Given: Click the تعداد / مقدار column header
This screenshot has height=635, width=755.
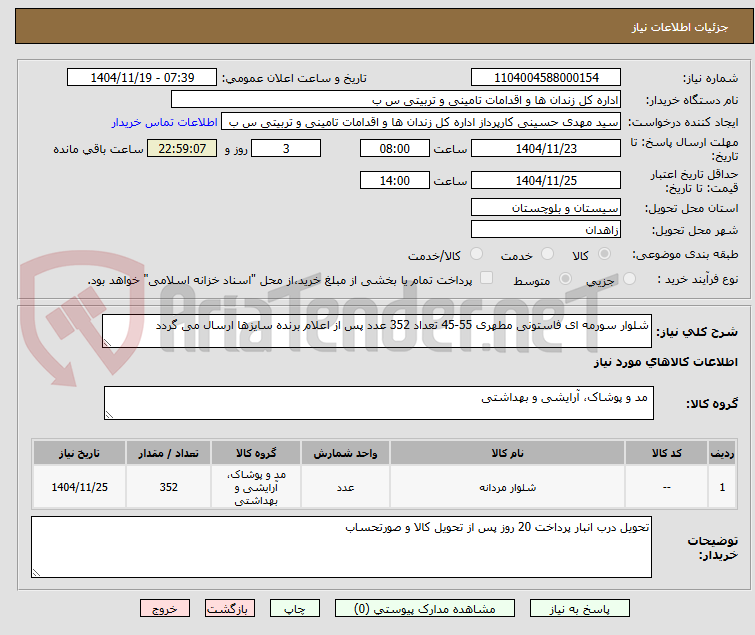Looking at the screenshot, I should [168, 453].
